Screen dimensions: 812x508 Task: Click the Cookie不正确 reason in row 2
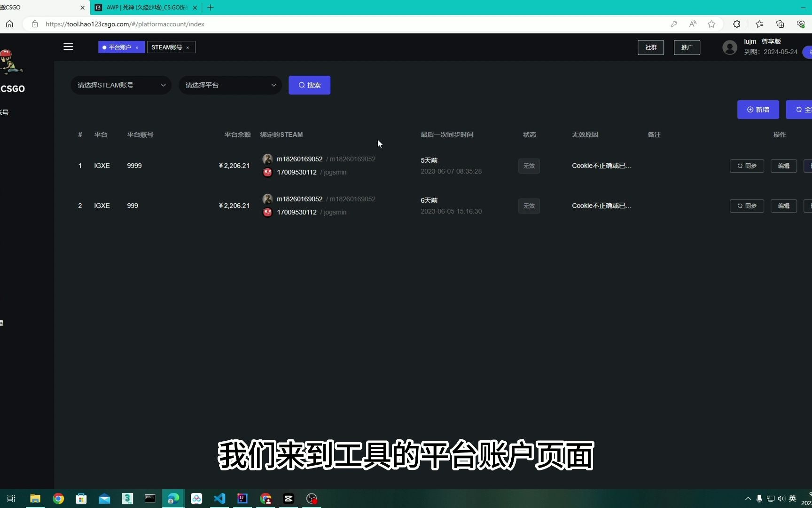pos(601,206)
